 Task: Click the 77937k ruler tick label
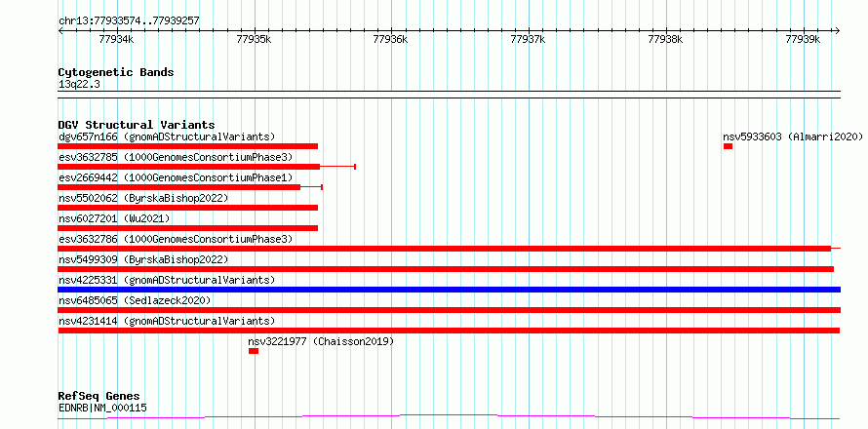528,39
